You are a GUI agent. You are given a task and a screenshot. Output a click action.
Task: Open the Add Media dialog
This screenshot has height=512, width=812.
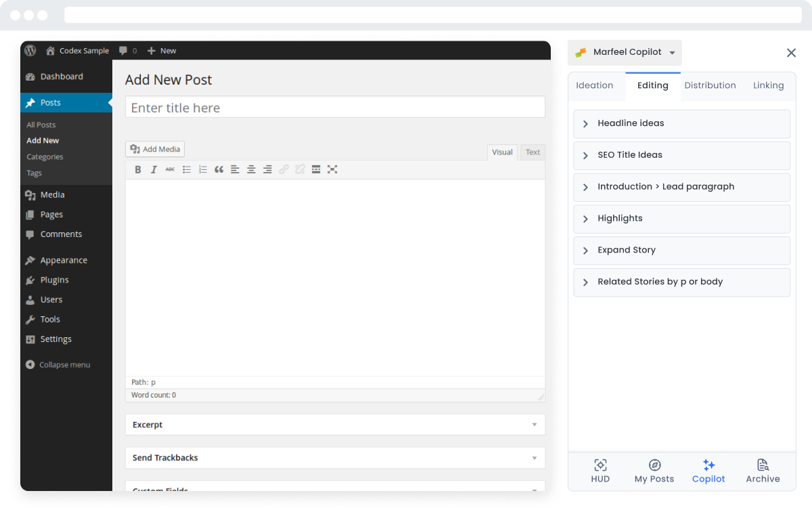(x=154, y=149)
